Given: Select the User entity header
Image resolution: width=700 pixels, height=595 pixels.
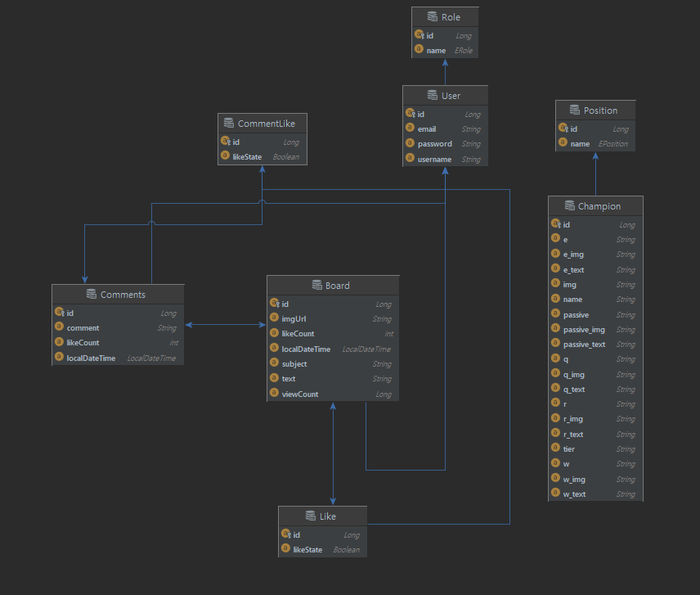Looking at the screenshot, I should click(x=445, y=96).
